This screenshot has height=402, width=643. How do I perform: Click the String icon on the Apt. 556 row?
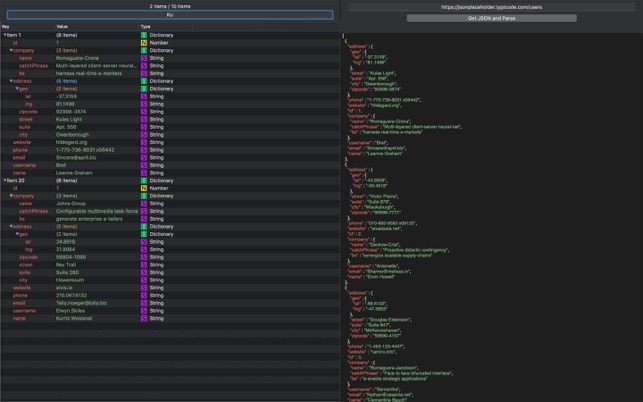coord(144,127)
